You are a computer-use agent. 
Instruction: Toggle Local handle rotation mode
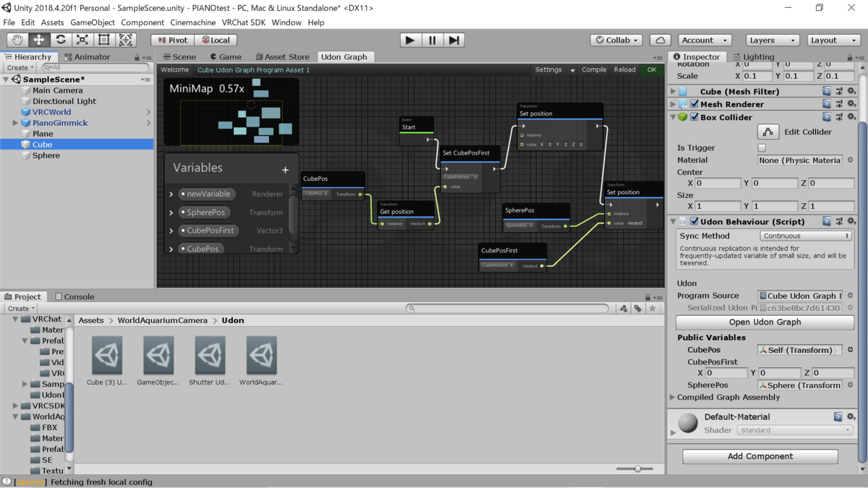click(x=215, y=40)
